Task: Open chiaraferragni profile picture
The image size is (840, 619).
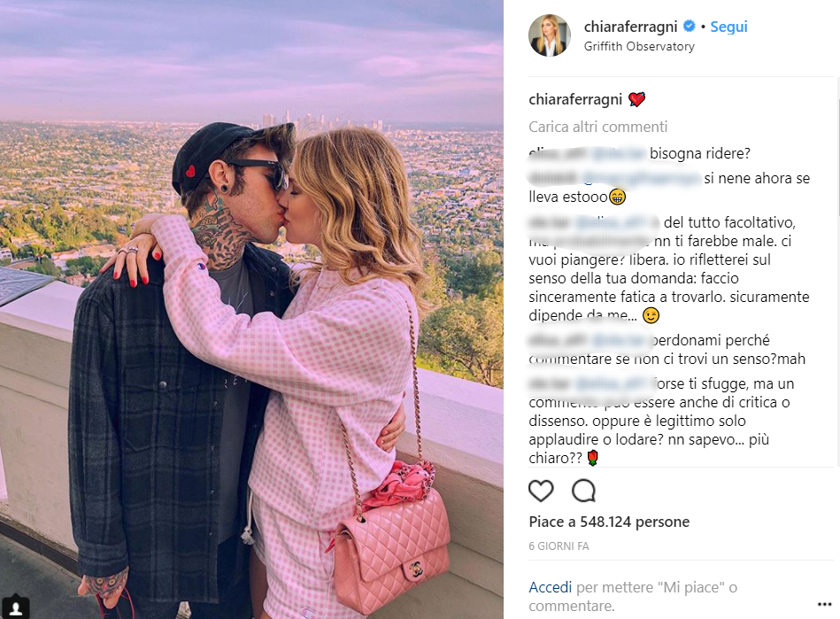Action: point(550,35)
